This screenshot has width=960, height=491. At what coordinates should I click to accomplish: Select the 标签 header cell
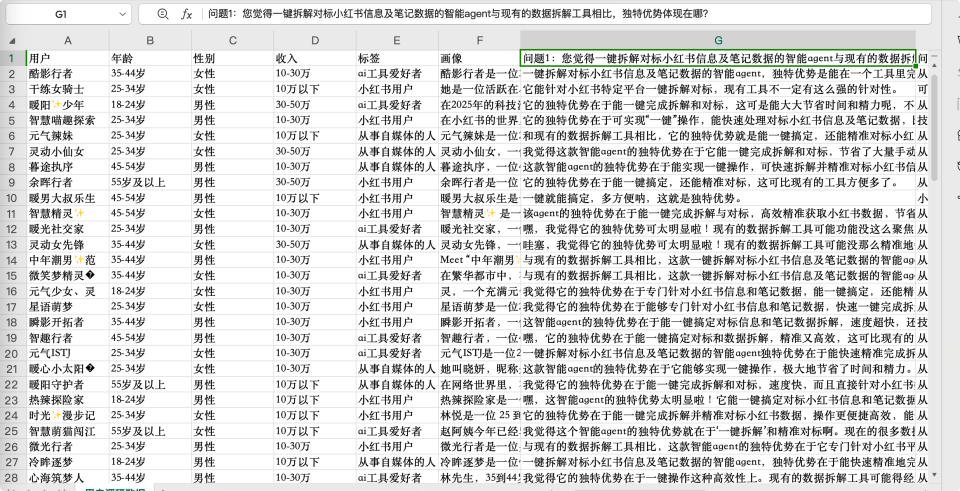tap(397, 58)
